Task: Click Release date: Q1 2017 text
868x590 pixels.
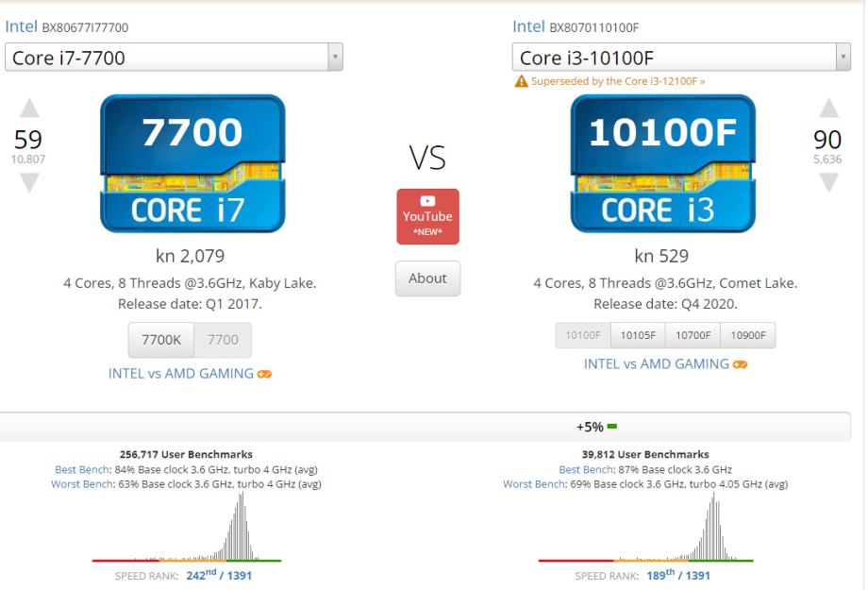Action: (190, 304)
